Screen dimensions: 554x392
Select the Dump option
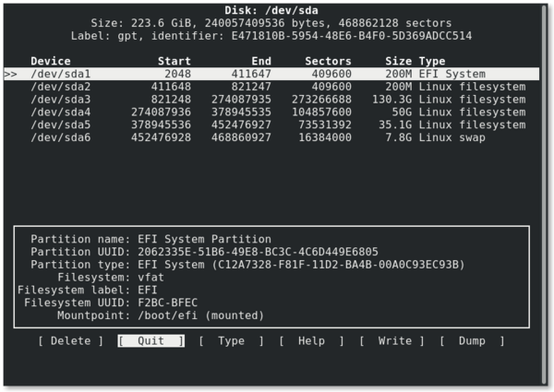[x=472, y=341]
